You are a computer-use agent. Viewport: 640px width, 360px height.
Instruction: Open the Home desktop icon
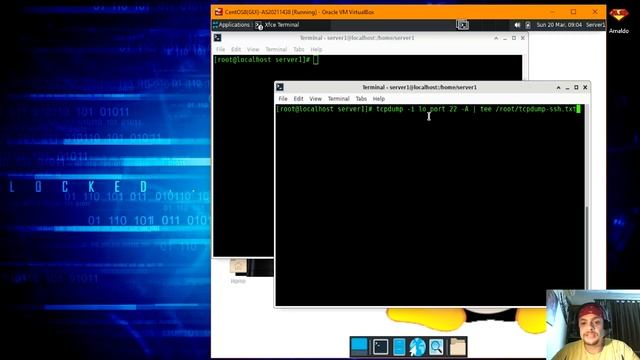tap(238, 271)
